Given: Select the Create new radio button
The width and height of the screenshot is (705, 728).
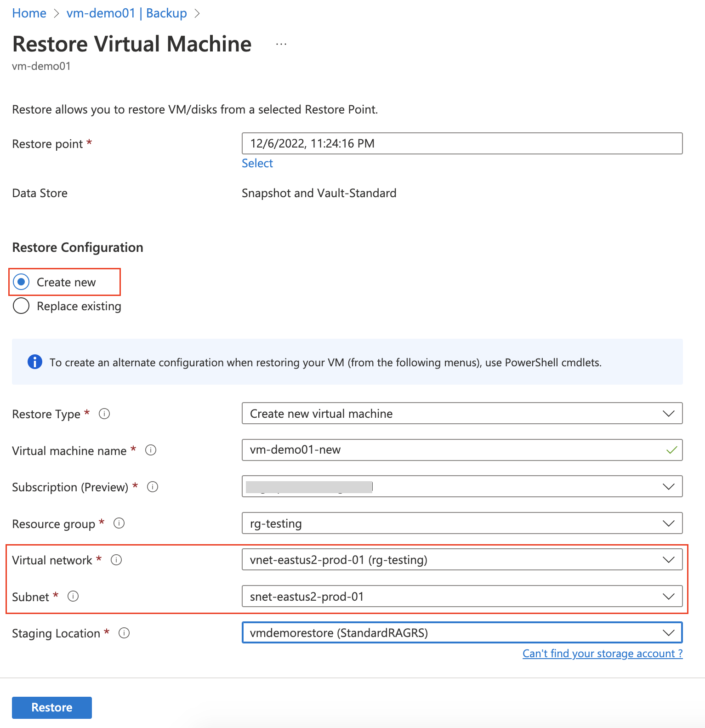Looking at the screenshot, I should (x=21, y=282).
